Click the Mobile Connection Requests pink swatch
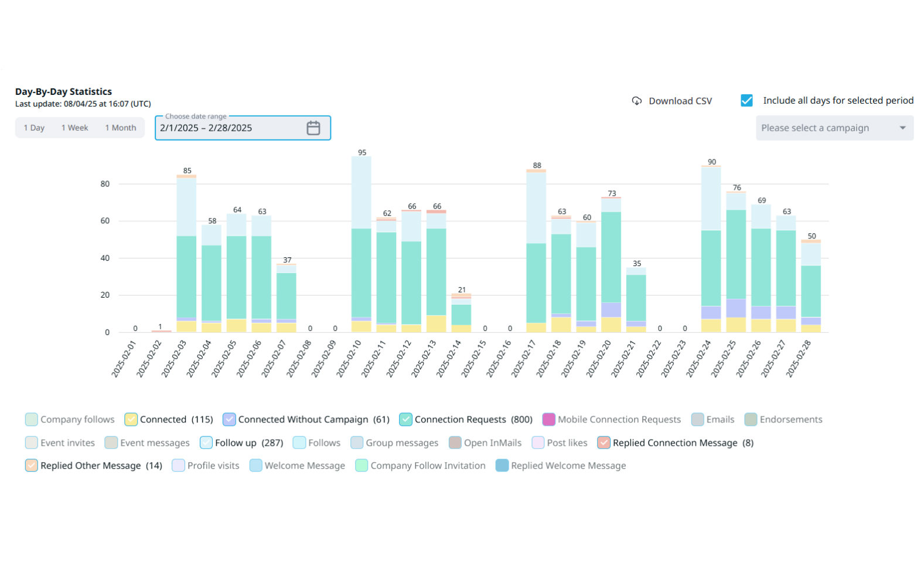Screen dimensions: 924x563 pyautogui.click(x=548, y=419)
